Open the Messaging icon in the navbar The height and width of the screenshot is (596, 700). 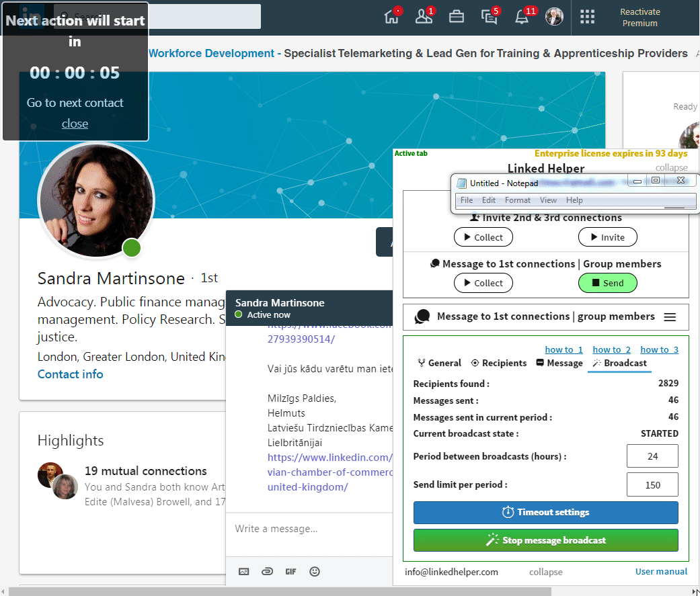point(490,16)
